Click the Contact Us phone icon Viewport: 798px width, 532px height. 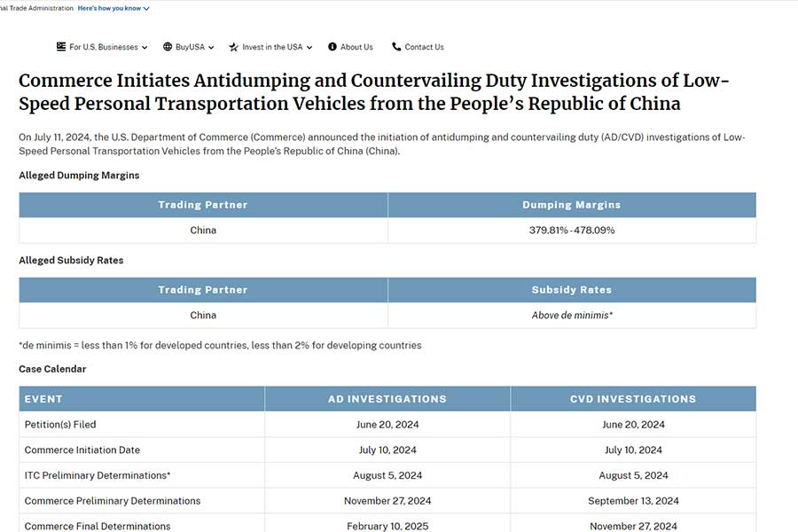[x=396, y=47]
